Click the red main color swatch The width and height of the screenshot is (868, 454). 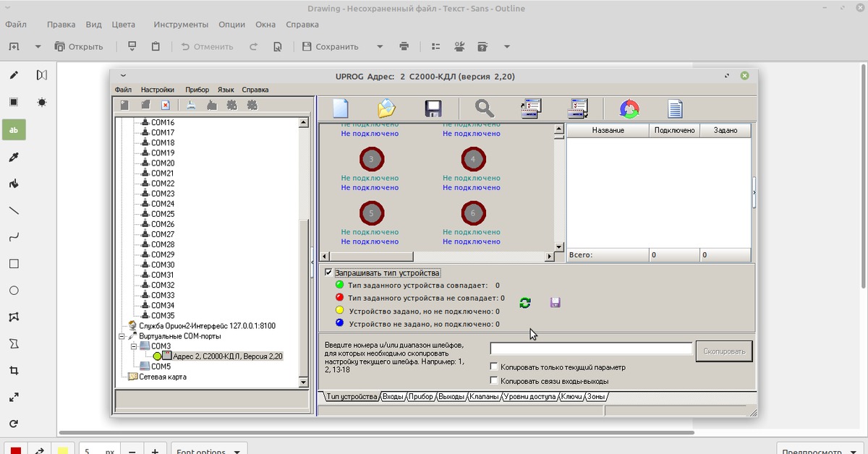(x=15, y=450)
